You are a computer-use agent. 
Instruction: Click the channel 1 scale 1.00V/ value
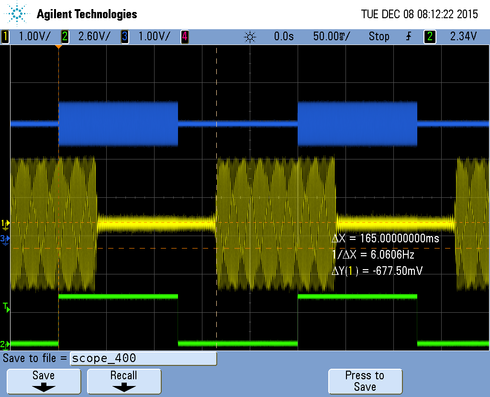[34, 36]
